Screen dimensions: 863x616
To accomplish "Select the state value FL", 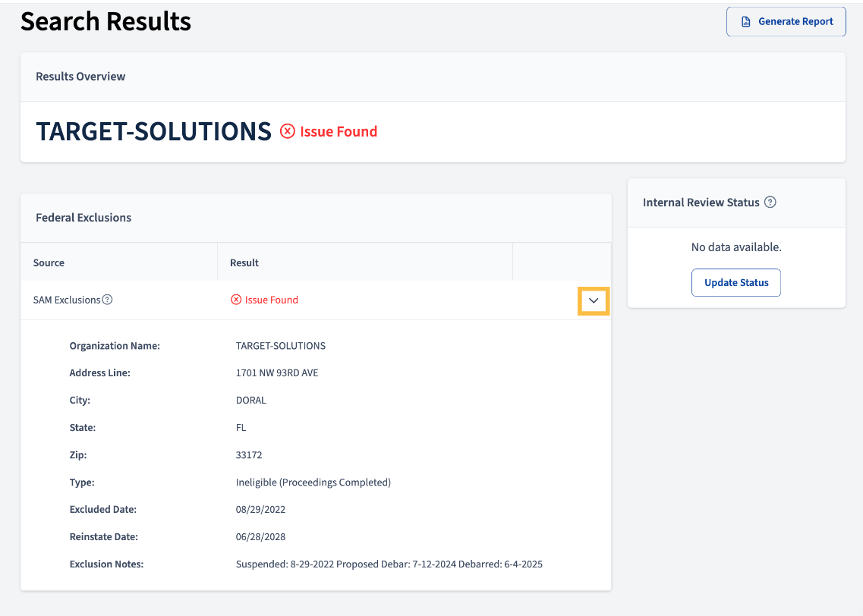I will click(241, 428).
